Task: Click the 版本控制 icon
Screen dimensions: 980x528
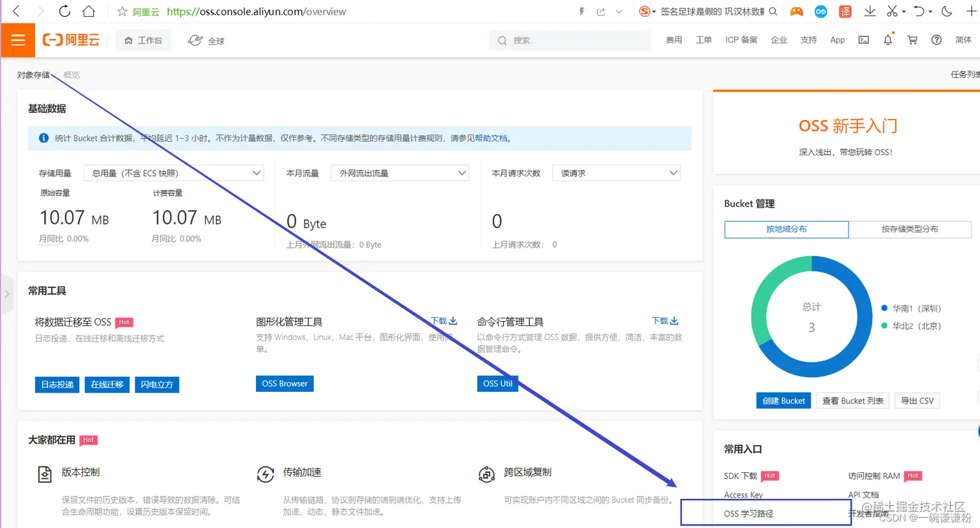Action: tap(44, 474)
